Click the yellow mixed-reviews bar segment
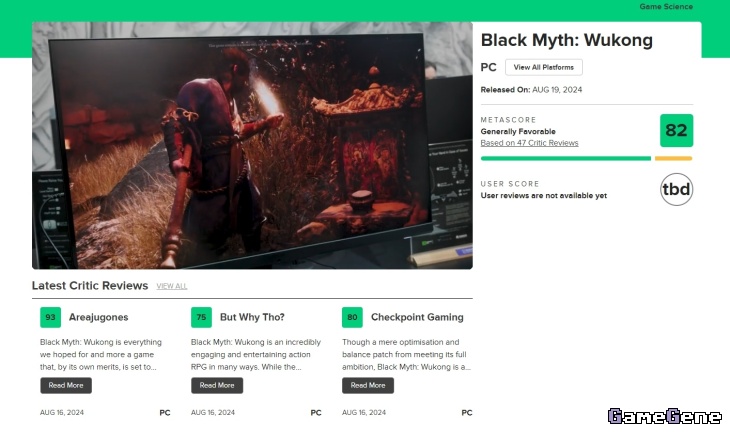The width and height of the screenshot is (730, 432). [x=673, y=159]
